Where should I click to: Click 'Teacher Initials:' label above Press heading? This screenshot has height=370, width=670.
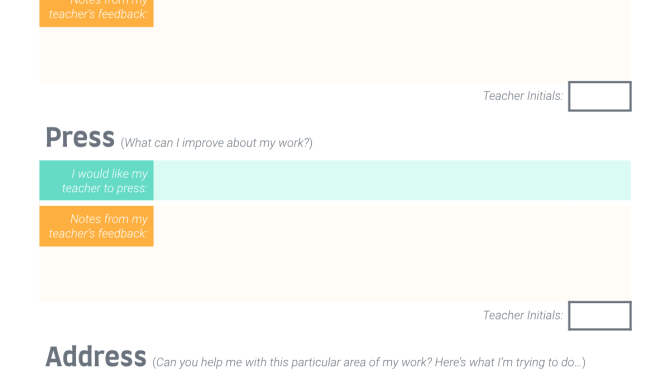(523, 96)
